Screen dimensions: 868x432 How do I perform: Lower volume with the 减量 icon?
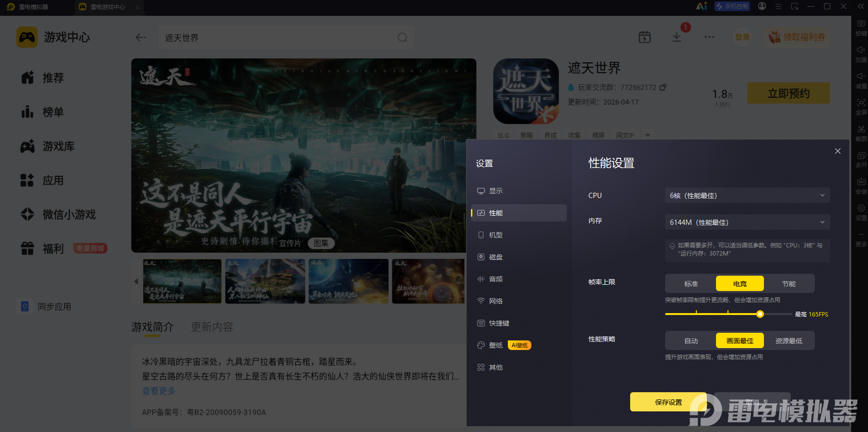861,81
